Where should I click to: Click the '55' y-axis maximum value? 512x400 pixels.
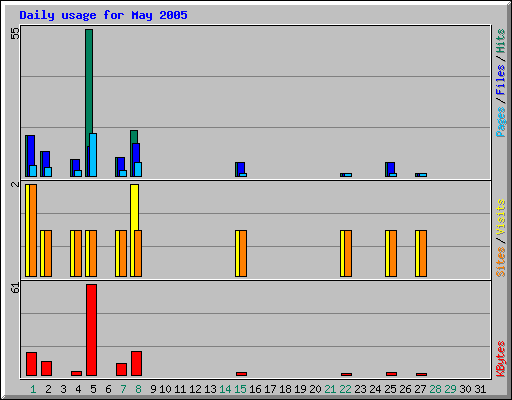tap(15, 33)
